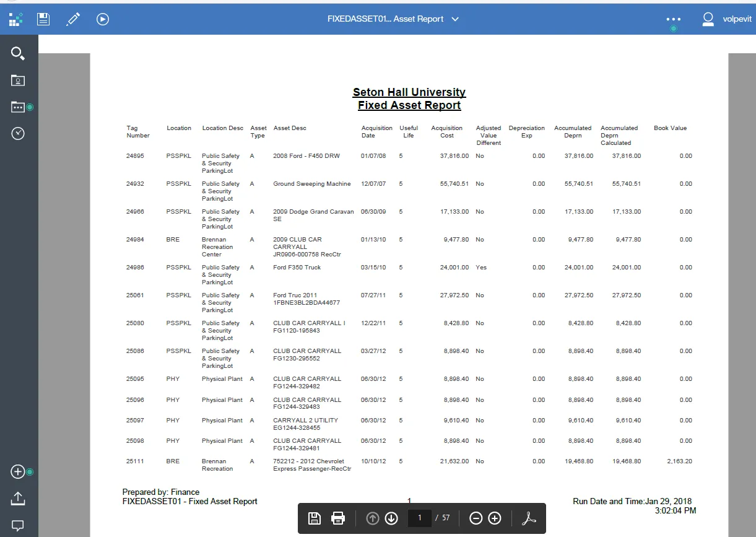This screenshot has width=756, height=537.
Task: Click acquisition cost 27,972.50
Action: 454,295
